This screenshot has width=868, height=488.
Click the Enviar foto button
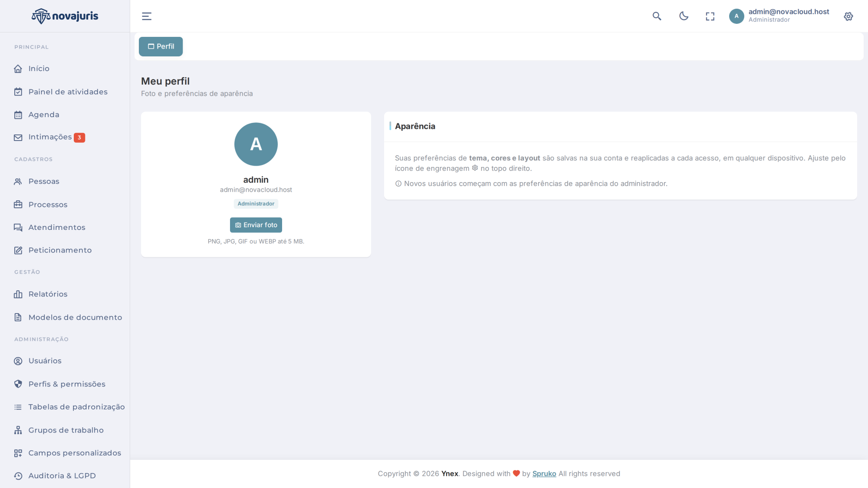[x=256, y=225]
